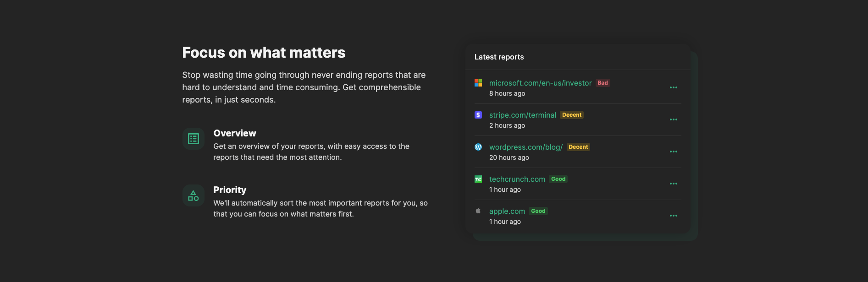Click the Good badge beside techcrunch.com
The height and width of the screenshot is (282, 868).
tap(558, 179)
